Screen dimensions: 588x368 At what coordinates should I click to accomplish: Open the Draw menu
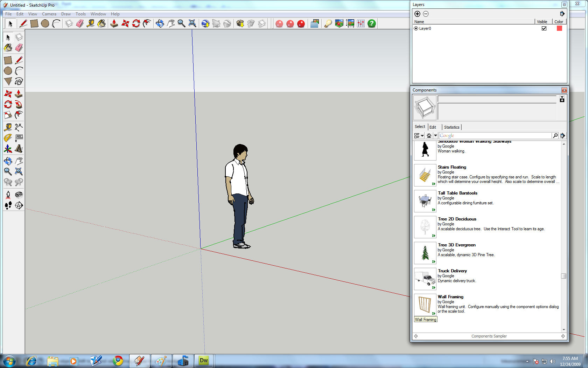[x=66, y=14]
